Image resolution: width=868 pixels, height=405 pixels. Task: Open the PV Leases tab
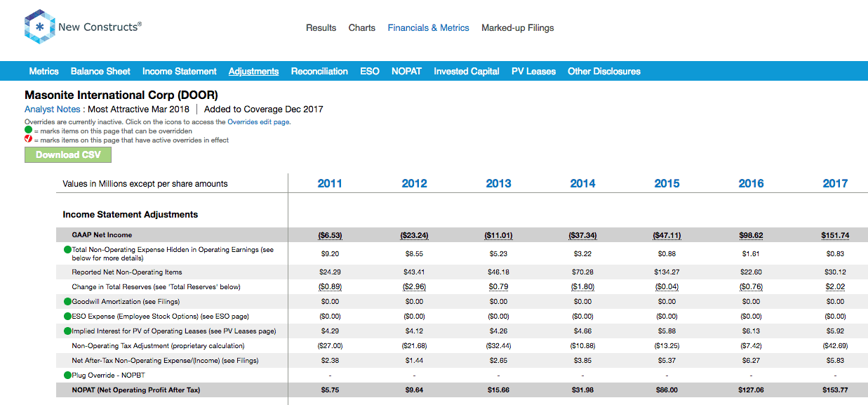[533, 71]
